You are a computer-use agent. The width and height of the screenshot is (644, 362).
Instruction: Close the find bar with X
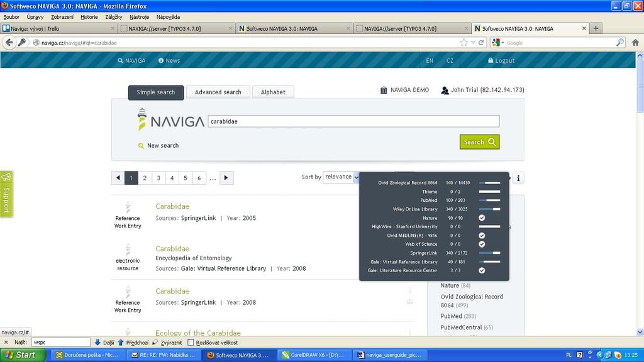[x=6, y=343]
